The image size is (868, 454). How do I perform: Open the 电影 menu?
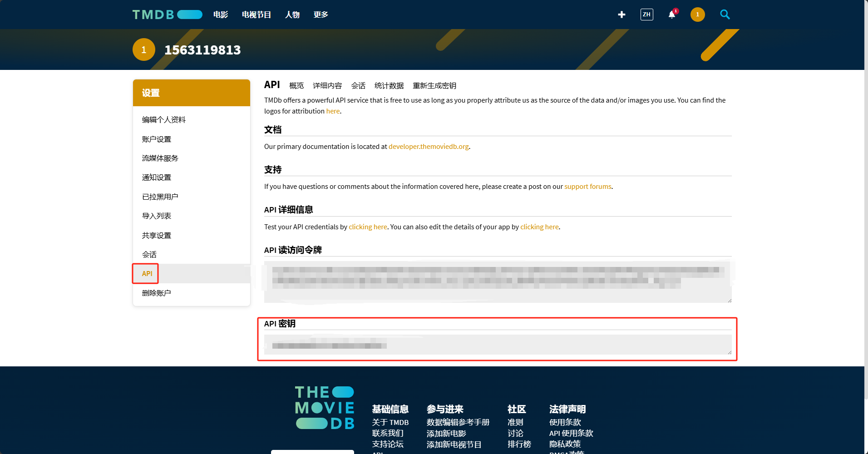[221, 15]
